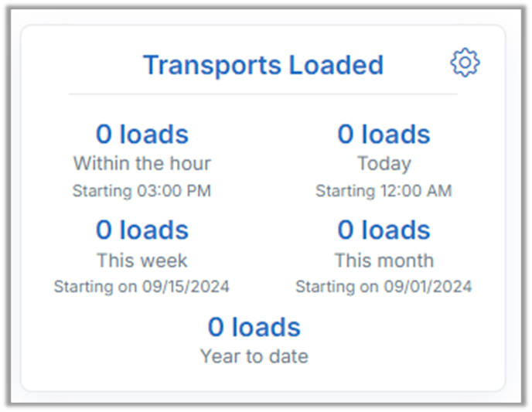Click Starting on 09/01/2024 text
Image resolution: width=532 pixels, height=412 pixels.
384,287
